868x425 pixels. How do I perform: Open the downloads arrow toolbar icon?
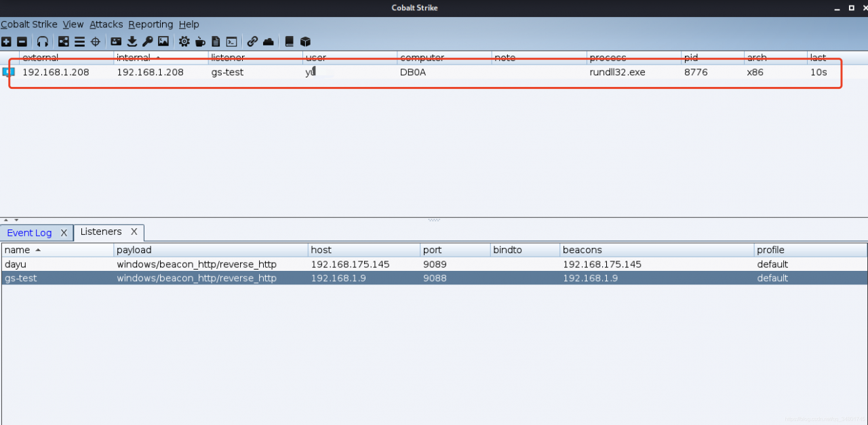[x=132, y=41]
